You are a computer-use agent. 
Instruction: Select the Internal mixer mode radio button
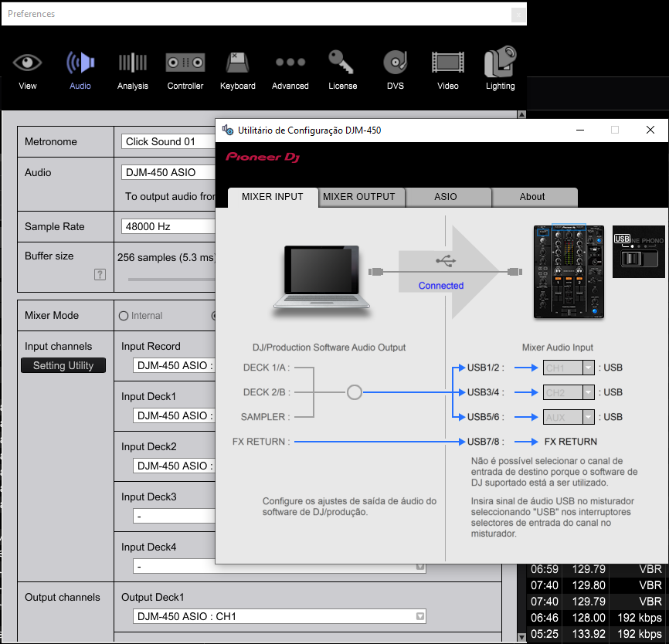point(124,316)
